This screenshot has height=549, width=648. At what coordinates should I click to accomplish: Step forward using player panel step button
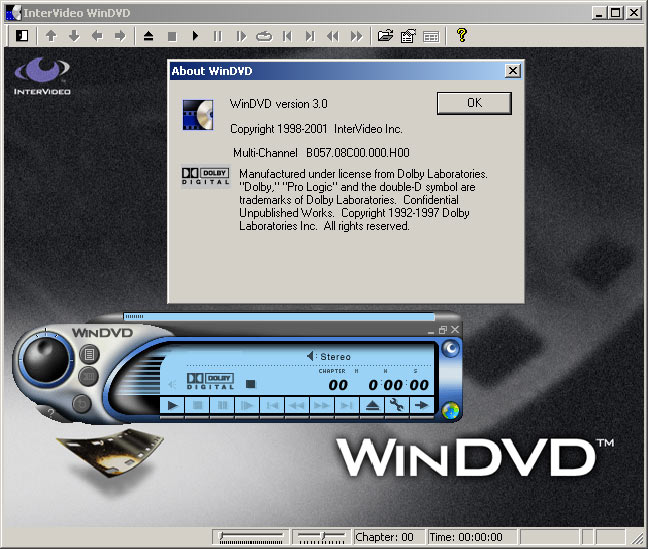pos(247,406)
